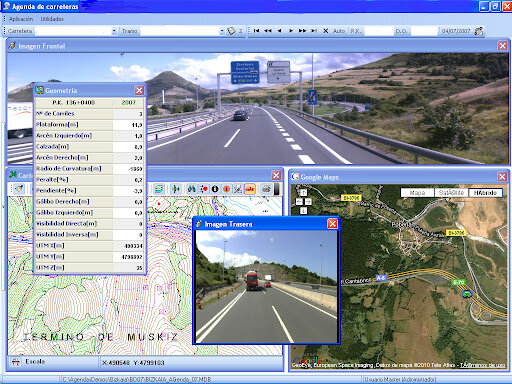The width and height of the screenshot is (512, 384).
Task: Click the X stop button in toolbar
Action: point(326,31)
